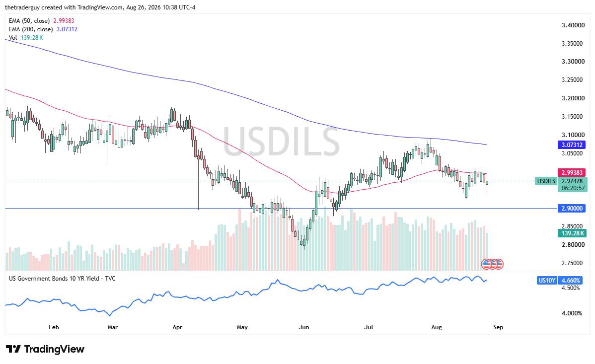Click the 3.10000 price axis label
Viewport: 595px width, 364px height.
coord(573,135)
